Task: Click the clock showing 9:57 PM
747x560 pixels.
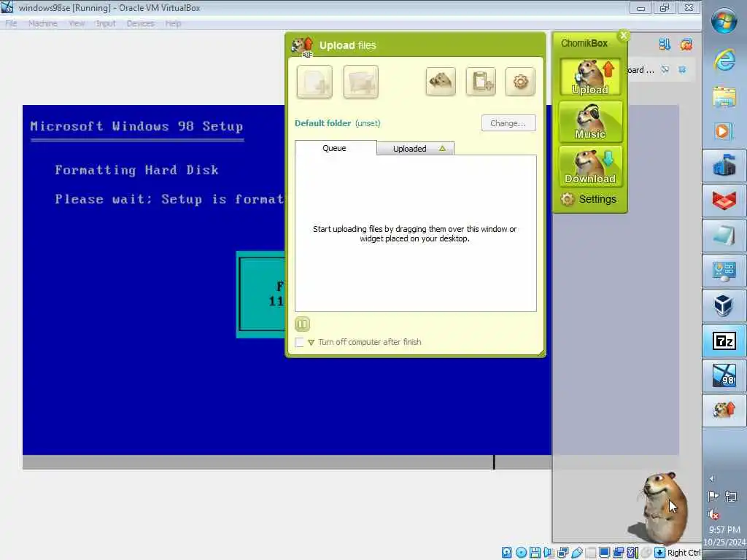Action: (724, 529)
